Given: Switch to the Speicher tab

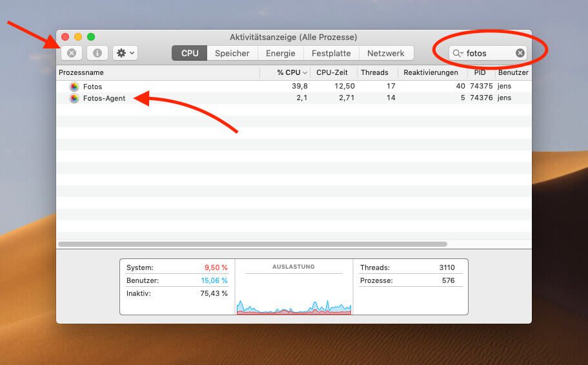Looking at the screenshot, I should (232, 54).
